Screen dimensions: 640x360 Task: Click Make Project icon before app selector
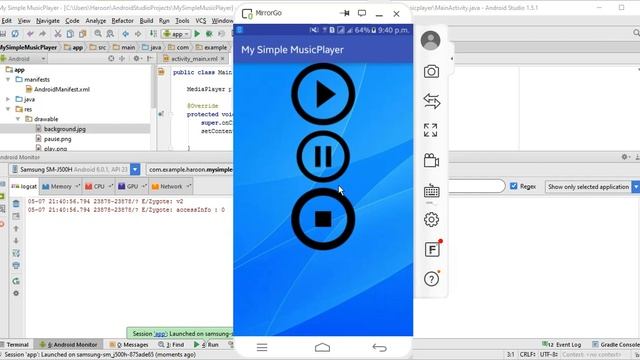pyautogui.click(x=153, y=34)
